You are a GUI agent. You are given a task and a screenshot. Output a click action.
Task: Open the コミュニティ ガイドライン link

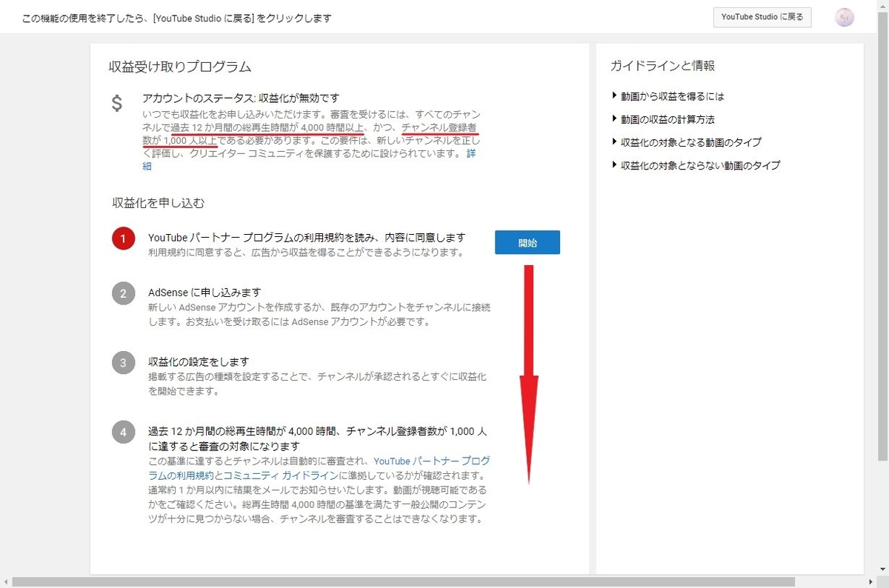[281, 475]
